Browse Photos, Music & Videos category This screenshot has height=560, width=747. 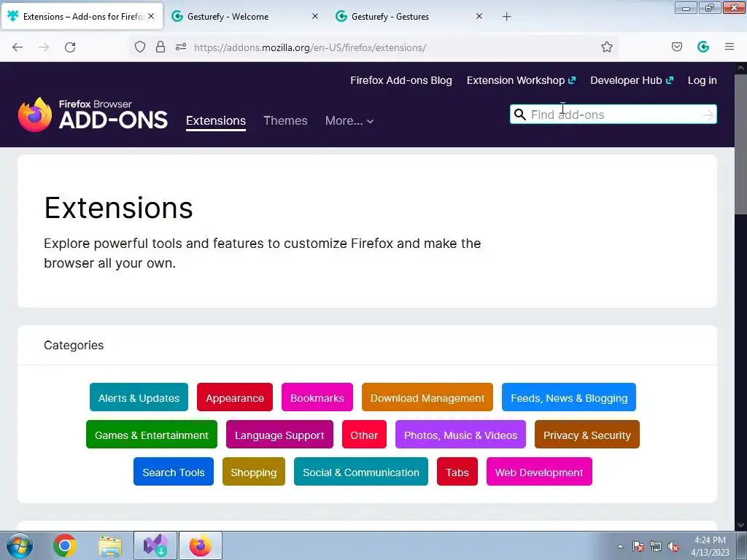point(461,435)
